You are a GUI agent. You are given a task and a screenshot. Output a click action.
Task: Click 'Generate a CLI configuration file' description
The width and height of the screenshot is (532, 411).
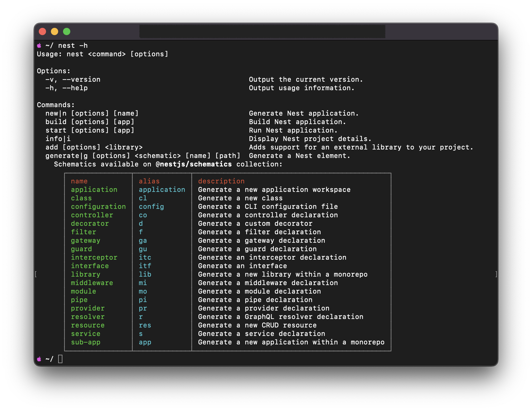268,207
